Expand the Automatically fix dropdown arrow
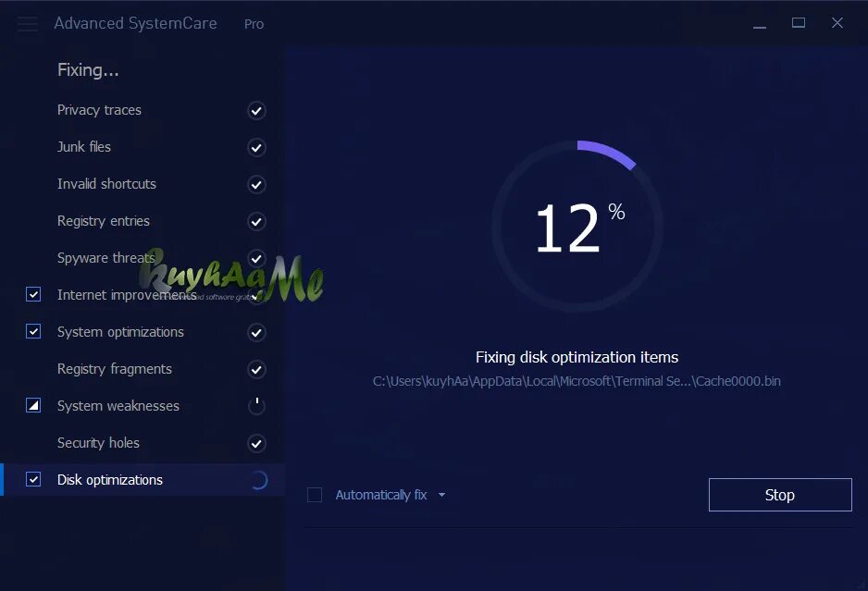This screenshot has height=591, width=868. [x=441, y=495]
